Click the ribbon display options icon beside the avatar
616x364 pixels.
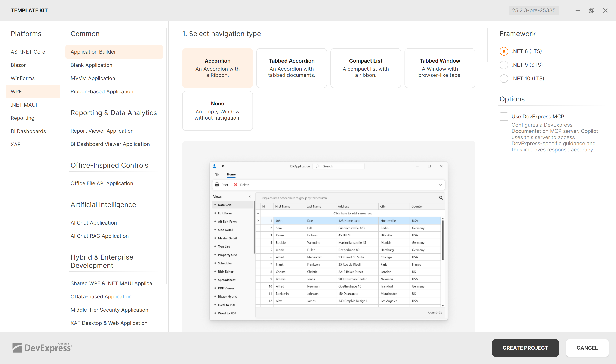[x=223, y=166]
